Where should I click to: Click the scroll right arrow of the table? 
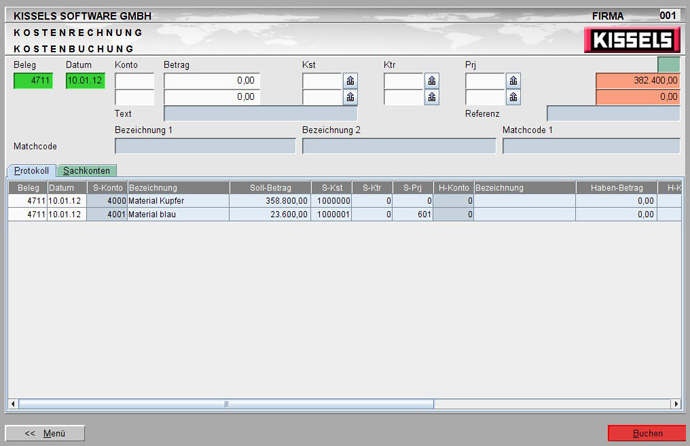coord(676,404)
